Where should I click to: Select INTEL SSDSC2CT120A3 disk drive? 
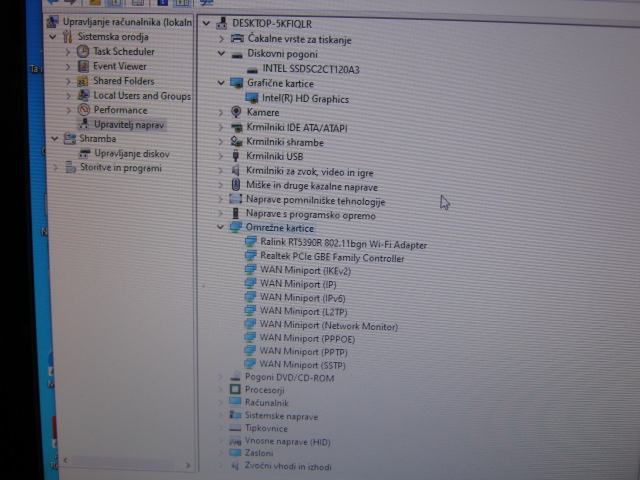pos(311,69)
